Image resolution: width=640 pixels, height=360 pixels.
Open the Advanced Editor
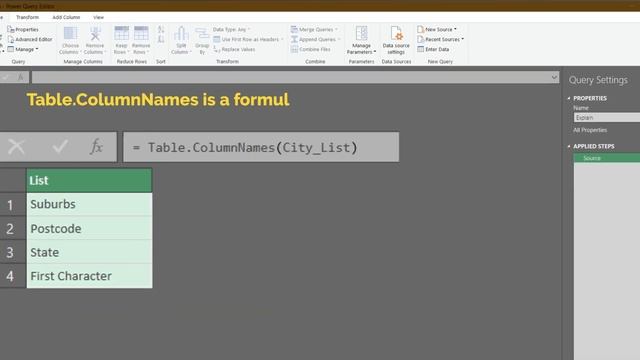[30, 39]
